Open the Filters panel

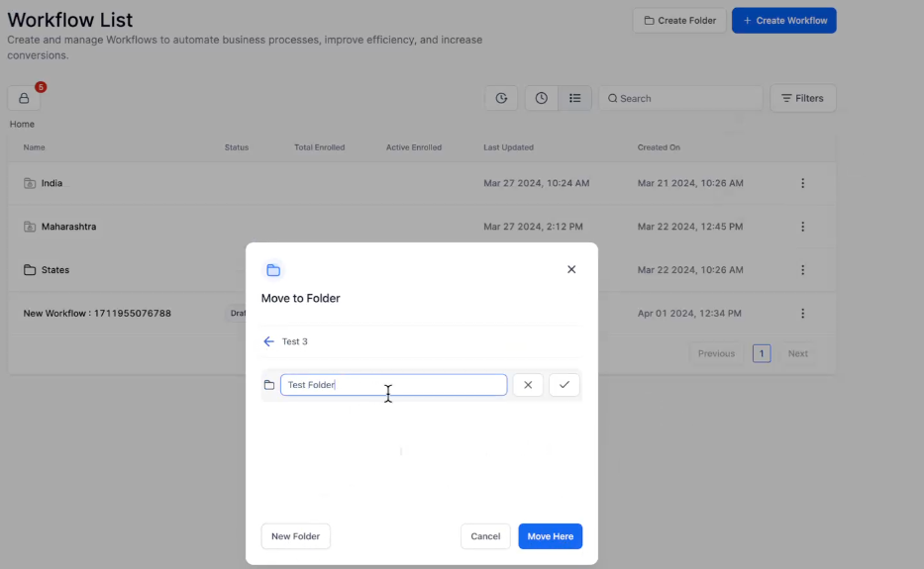coord(802,98)
